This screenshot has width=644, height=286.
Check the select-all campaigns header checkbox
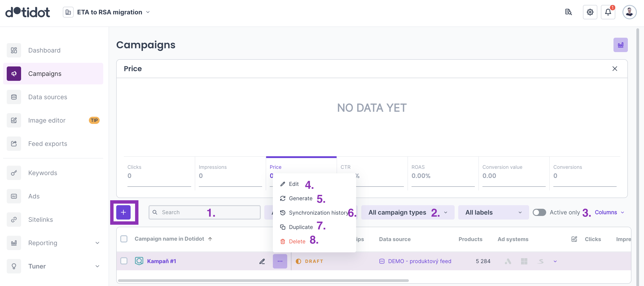coord(124,239)
